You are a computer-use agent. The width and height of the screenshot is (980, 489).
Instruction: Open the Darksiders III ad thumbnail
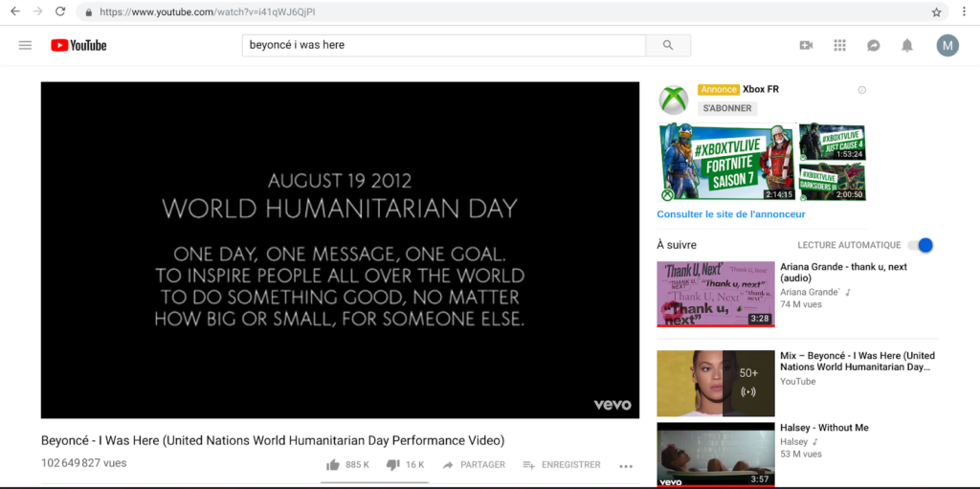click(x=832, y=182)
